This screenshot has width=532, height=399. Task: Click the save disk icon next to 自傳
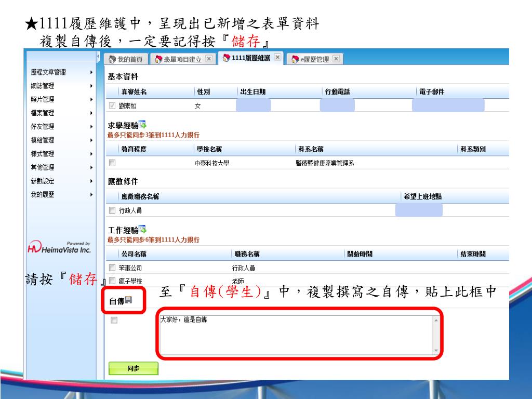[128, 300]
